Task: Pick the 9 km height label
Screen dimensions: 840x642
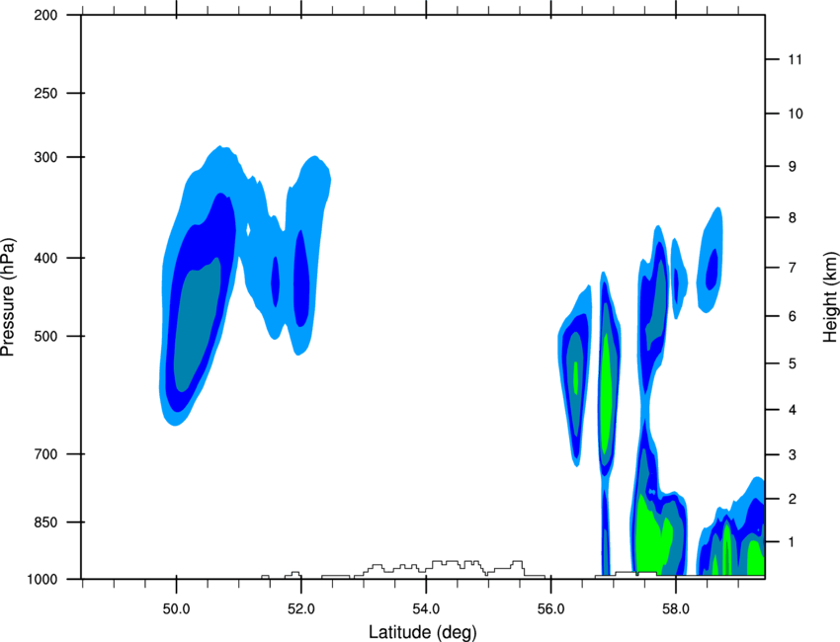Action: (792, 167)
